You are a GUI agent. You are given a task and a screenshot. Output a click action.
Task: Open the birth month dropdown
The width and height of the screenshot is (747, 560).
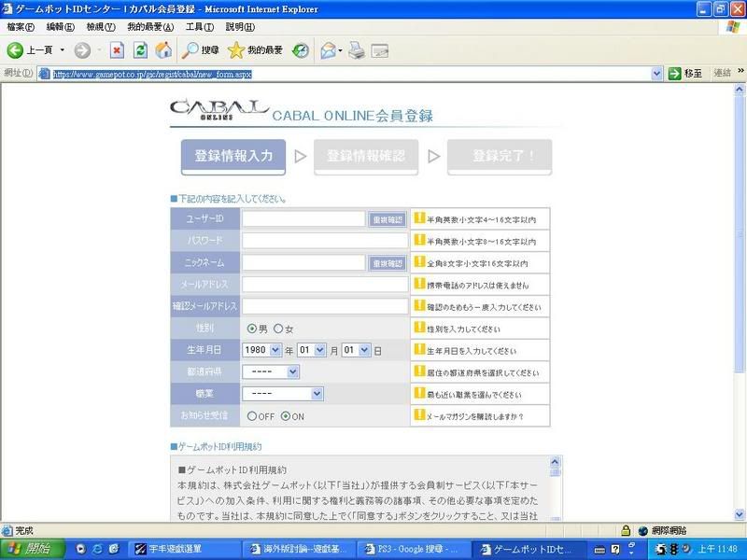point(312,350)
